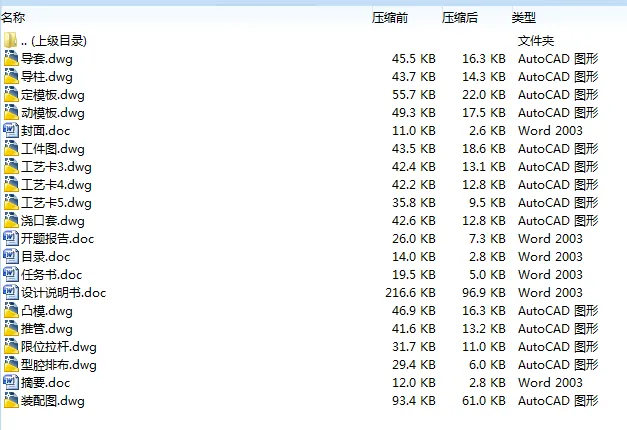Click the 目录.doc Word icon
Image resolution: width=627 pixels, height=430 pixels.
coord(11,256)
